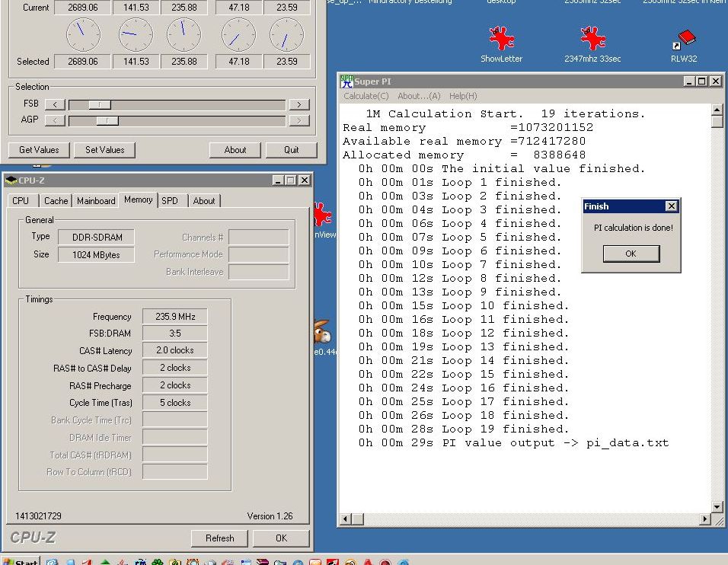Open About tab in CPU-Z

(x=204, y=200)
